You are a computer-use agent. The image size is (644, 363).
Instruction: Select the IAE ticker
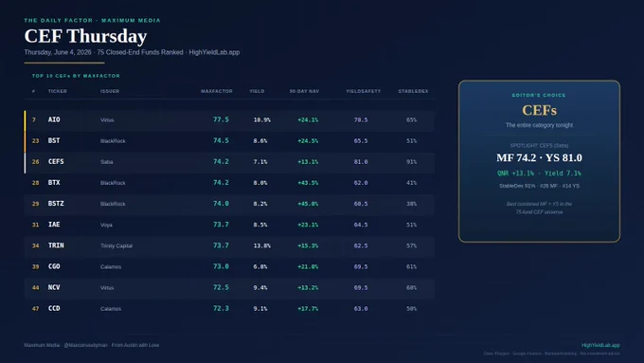point(54,225)
